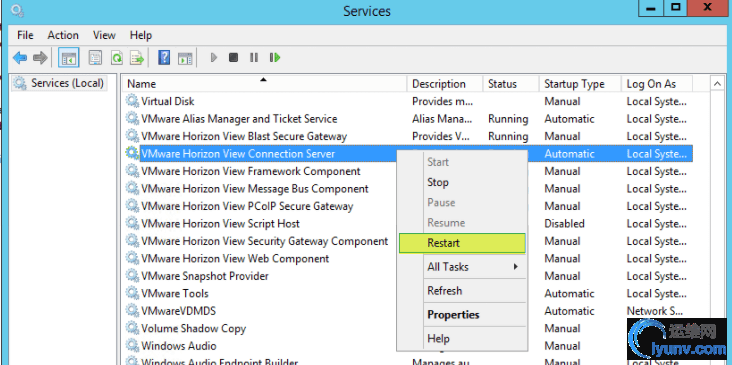Viewport: 732px width, 365px height.
Task: Select Restart in the context menu
Action: pyautogui.click(x=462, y=243)
